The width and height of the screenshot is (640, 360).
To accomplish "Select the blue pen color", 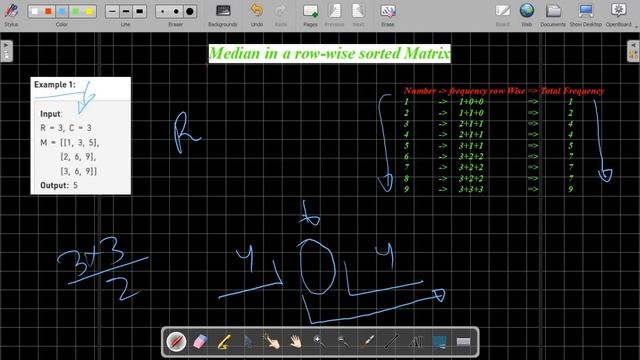I will (x=62, y=11).
